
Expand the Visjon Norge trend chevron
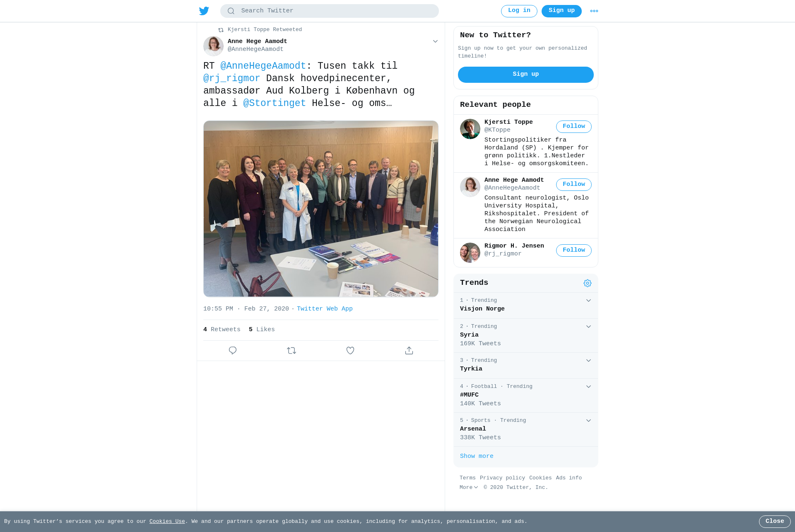[x=588, y=301]
